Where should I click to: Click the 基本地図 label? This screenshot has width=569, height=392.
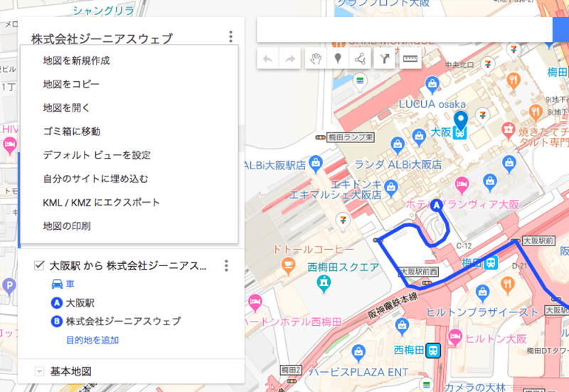coord(70,371)
